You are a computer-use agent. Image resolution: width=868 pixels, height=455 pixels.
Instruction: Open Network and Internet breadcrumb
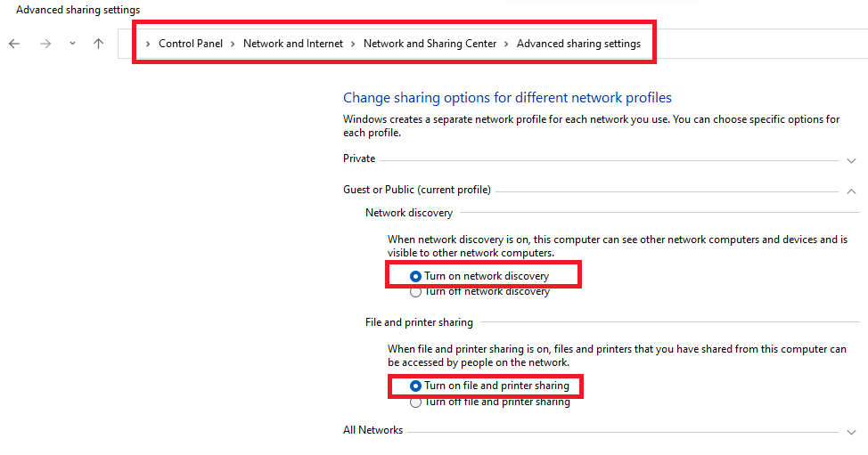click(x=293, y=44)
